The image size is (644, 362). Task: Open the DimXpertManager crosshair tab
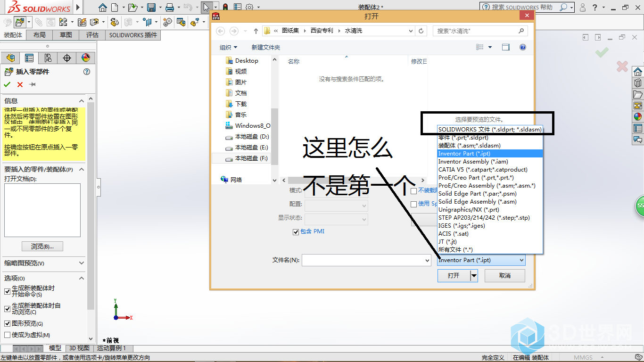(x=67, y=58)
